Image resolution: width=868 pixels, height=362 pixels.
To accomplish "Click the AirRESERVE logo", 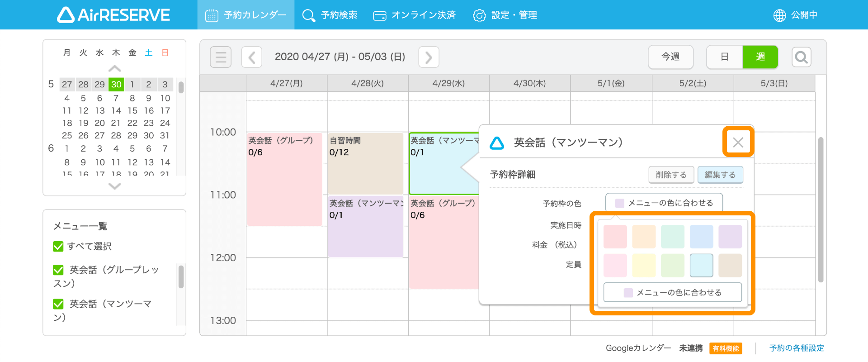I will pos(113,15).
